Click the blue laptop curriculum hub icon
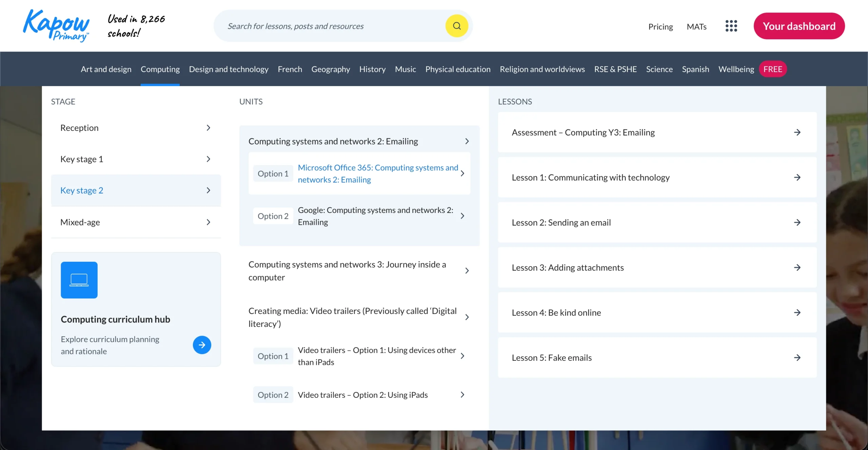868x450 pixels. [x=79, y=280]
